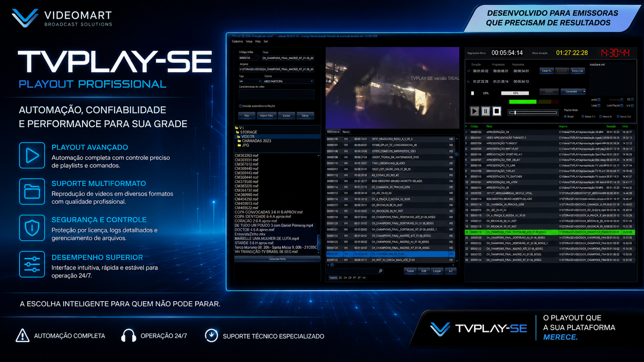The height and width of the screenshot is (362, 644).
Task: Open the Setup menu
Action: 249,41
